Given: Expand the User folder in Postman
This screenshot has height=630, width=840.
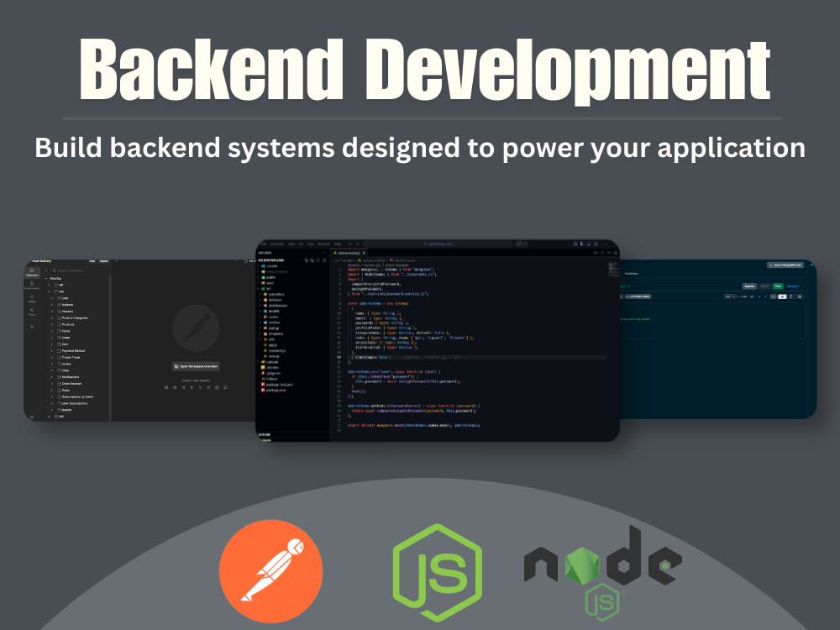Looking at the screenshot, I should [52, 298].
